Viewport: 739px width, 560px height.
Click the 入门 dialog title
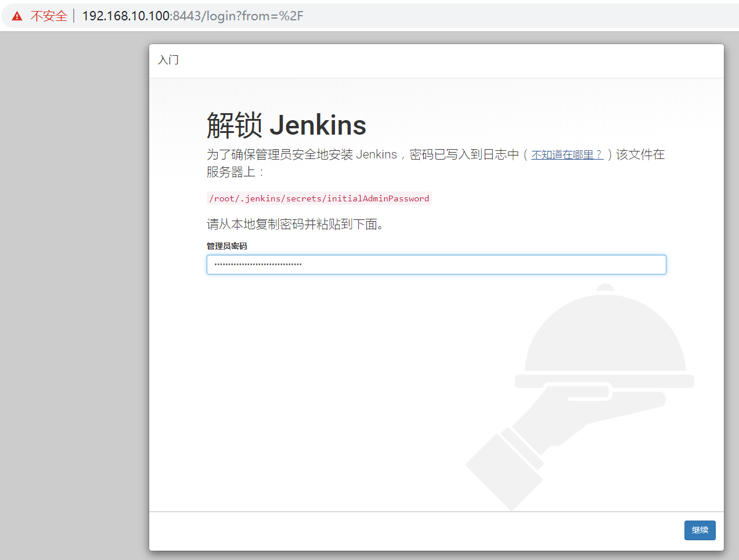[168, 60]
